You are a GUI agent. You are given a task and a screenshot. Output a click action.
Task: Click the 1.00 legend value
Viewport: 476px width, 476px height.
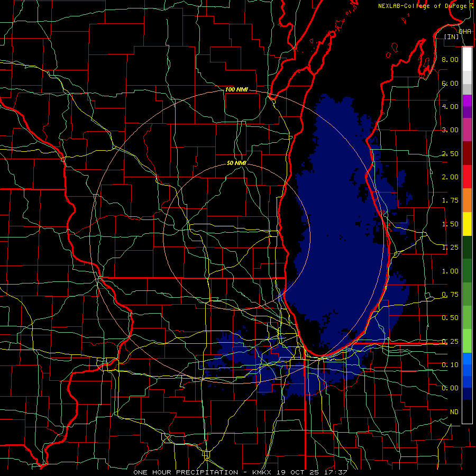coord(450,271)
